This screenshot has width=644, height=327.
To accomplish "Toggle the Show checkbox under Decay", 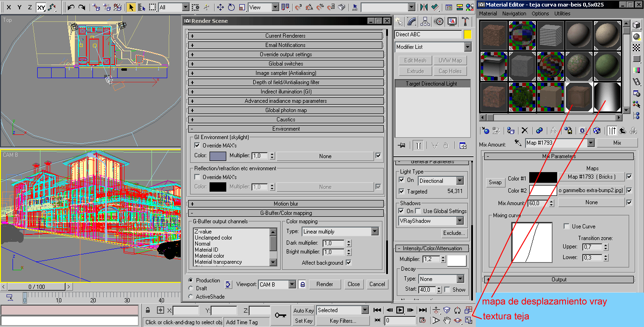I will pyautogui.click(x=447, y=289).
